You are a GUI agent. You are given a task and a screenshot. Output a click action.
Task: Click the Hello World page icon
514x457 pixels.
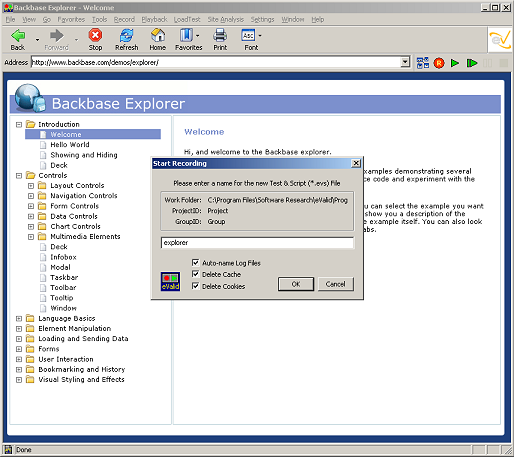click(x=43, y=145)
